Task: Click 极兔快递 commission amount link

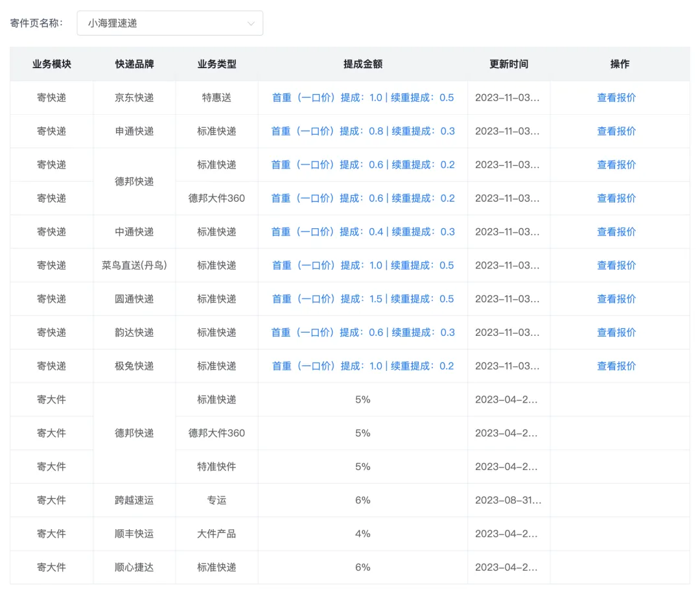Action: (363, 366)
